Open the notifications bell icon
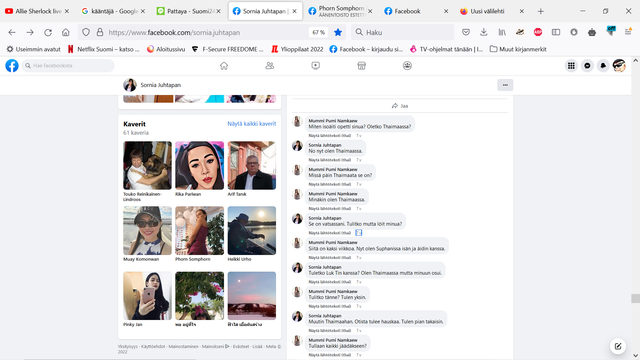 603,66
